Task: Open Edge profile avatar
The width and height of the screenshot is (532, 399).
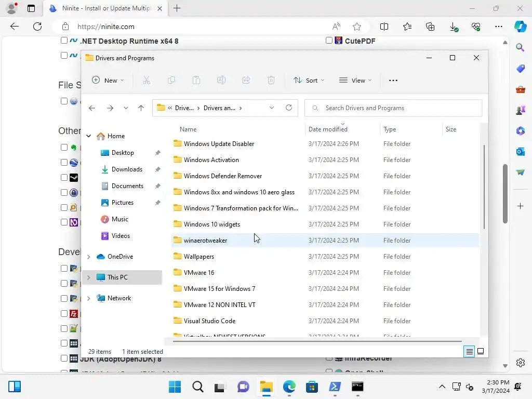Action: click(x=12, y=8)
